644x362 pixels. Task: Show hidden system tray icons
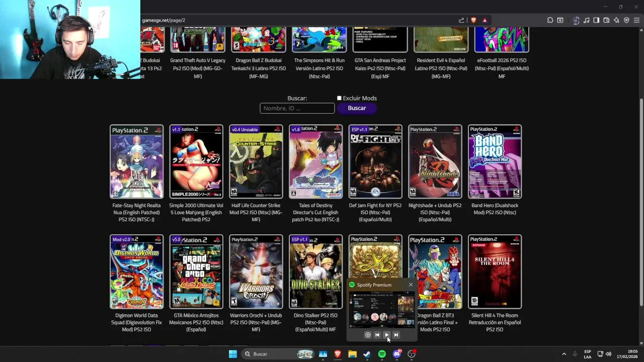coord(564,354)
